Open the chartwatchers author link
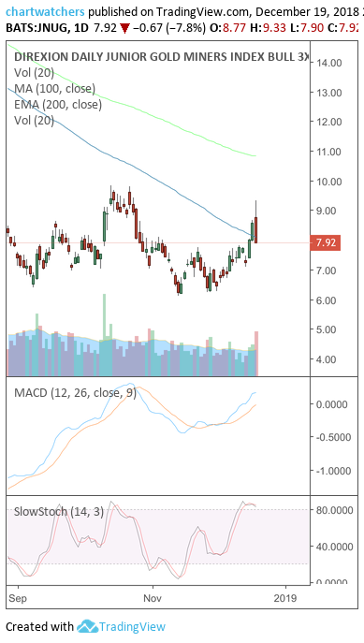The image size is (364, 643). [x=45, y=12]
